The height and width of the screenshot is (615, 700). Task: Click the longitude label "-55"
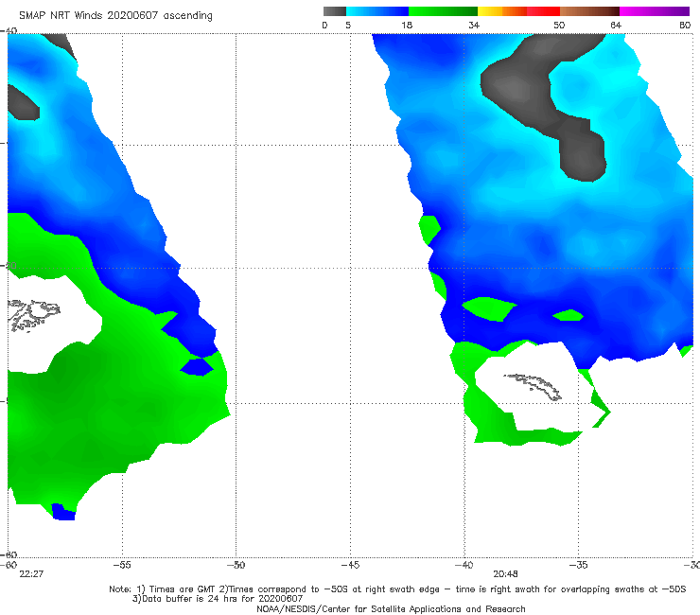click(122, 565)
